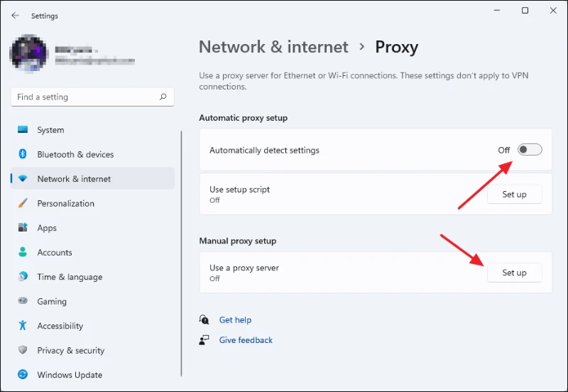Image resolution: width=568 pixels, height=392 pixels.
Task: Click the back arrow icon
Action: (15, 15)
